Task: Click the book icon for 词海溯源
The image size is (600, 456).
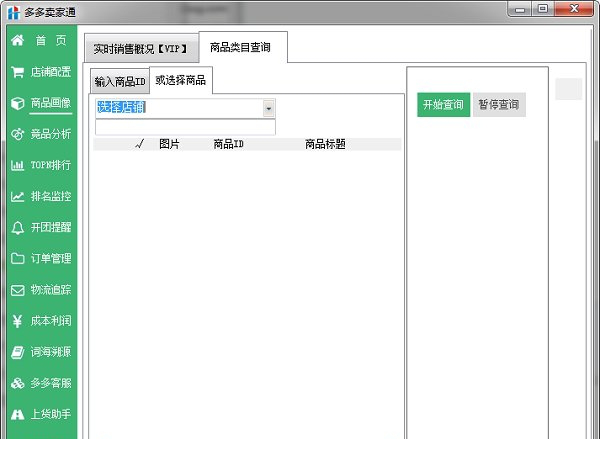Action: pyautogui.click(x=18, y=352)
